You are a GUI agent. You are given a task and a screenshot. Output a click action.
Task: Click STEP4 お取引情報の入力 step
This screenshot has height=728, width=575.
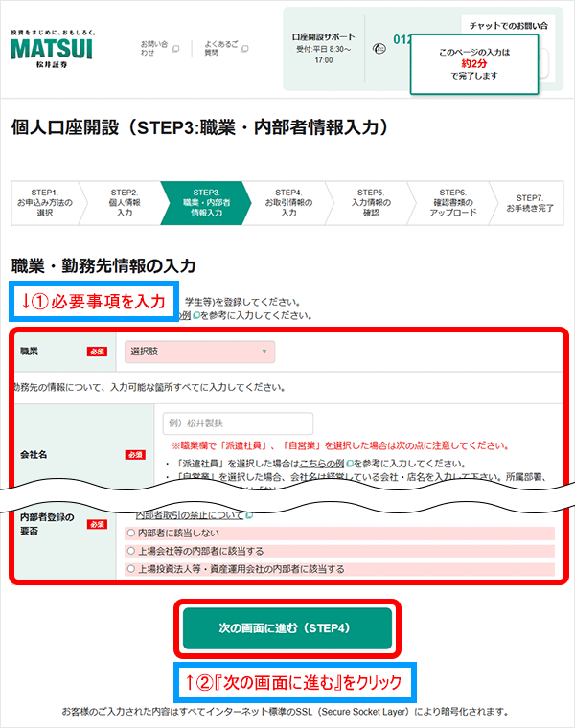(288, 203)
